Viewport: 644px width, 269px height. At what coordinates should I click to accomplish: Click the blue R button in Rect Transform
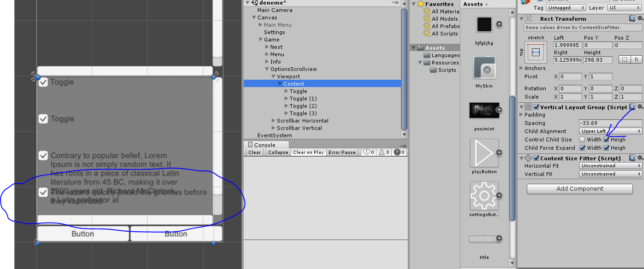click(637, 59)
